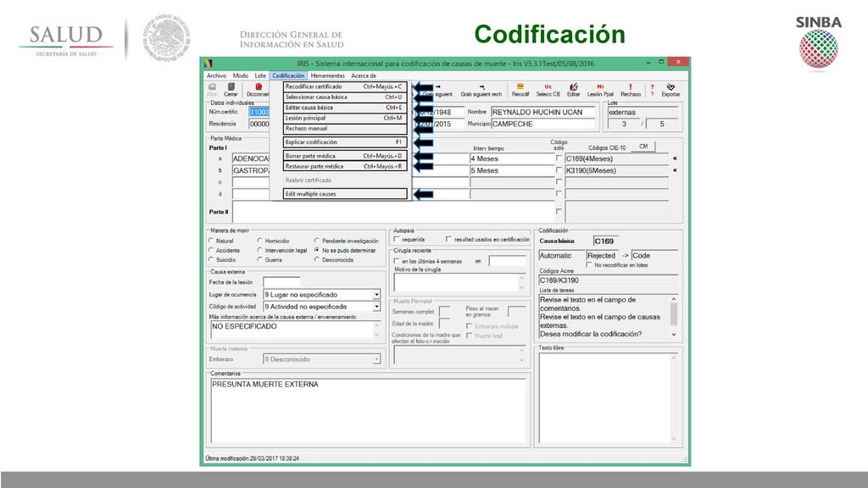Click the Lista de tareas scrollbar up arrow
Viewport: 868px width, 488px height.
point(674,299)
